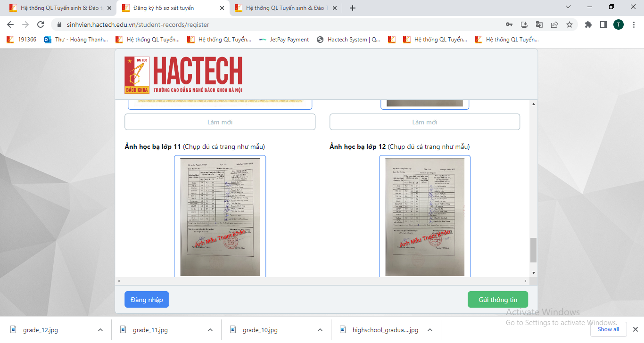Bookmark this page with star icon

coord(570,24)
